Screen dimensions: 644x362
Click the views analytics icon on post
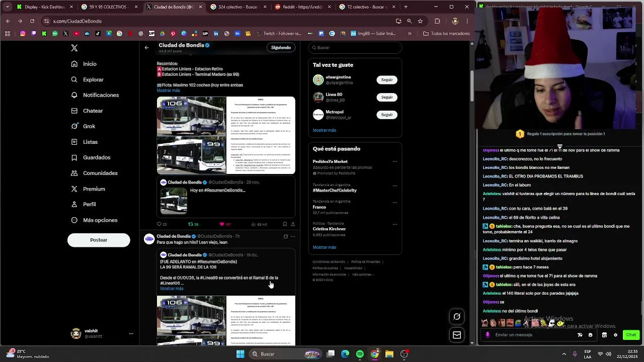(x=254, y=224)
